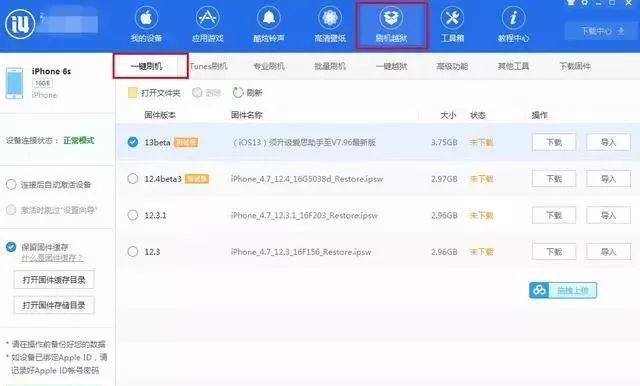Open 刷机越狱 section
This screenshot has height=386, width=640.
[x=391, y=25]
